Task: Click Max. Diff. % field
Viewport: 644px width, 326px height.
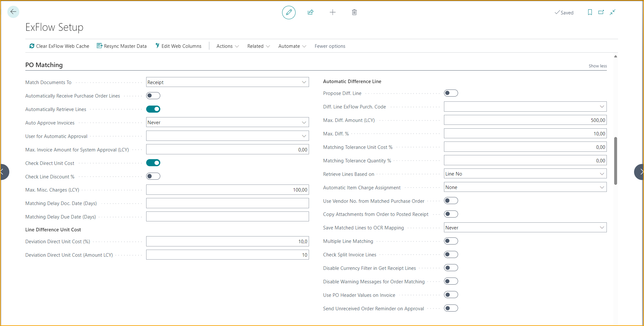Action: click(x=525, y=133)
